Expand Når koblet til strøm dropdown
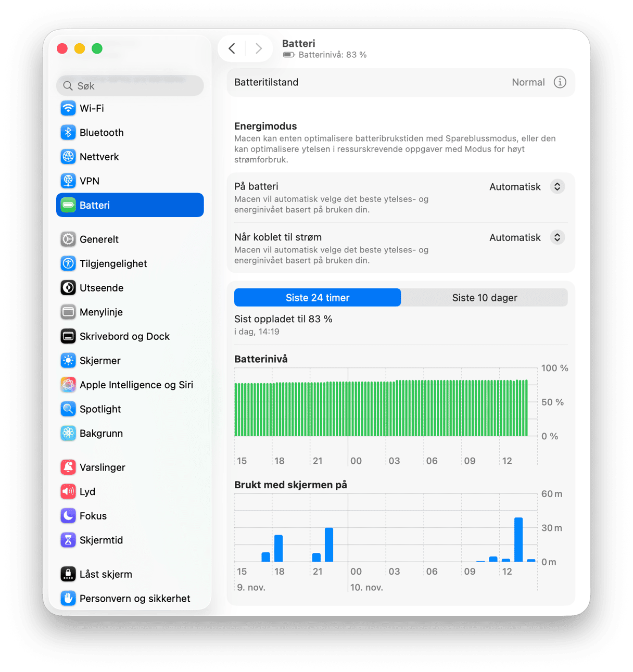 [526, 237]
